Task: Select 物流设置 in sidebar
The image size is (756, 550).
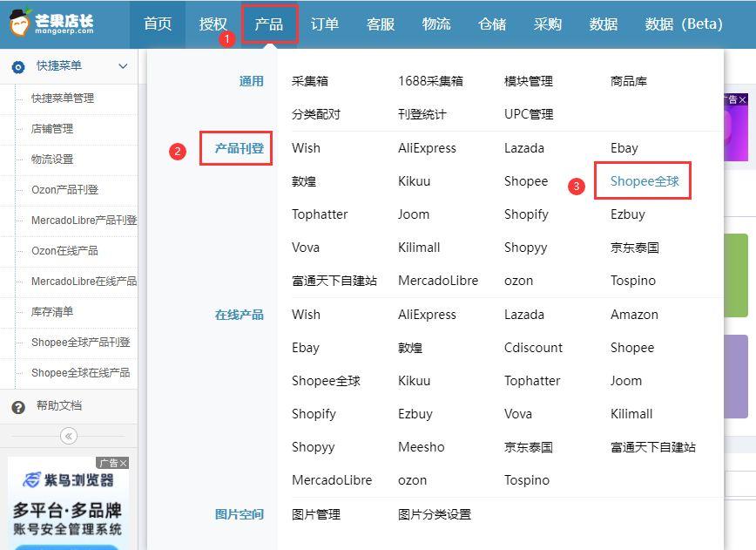Action: tap(52, 160)
